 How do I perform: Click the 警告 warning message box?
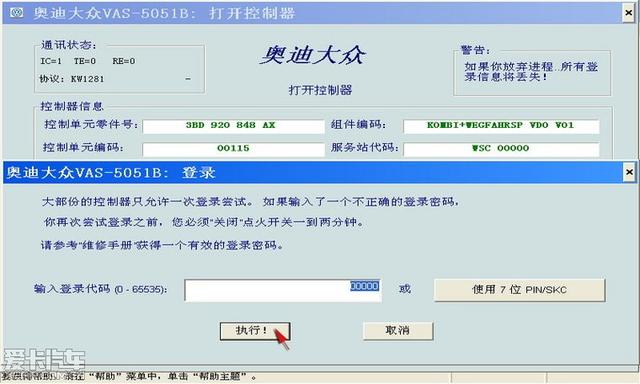tap(532, 73)
